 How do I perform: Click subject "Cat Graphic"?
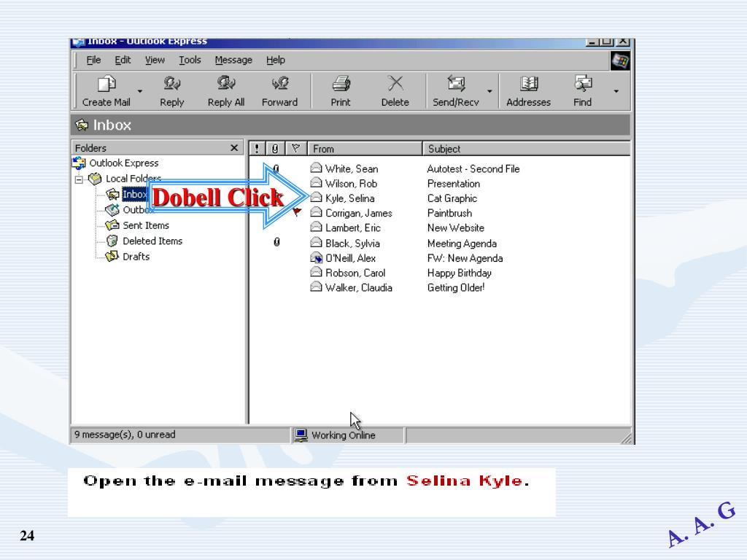(452, 198)
